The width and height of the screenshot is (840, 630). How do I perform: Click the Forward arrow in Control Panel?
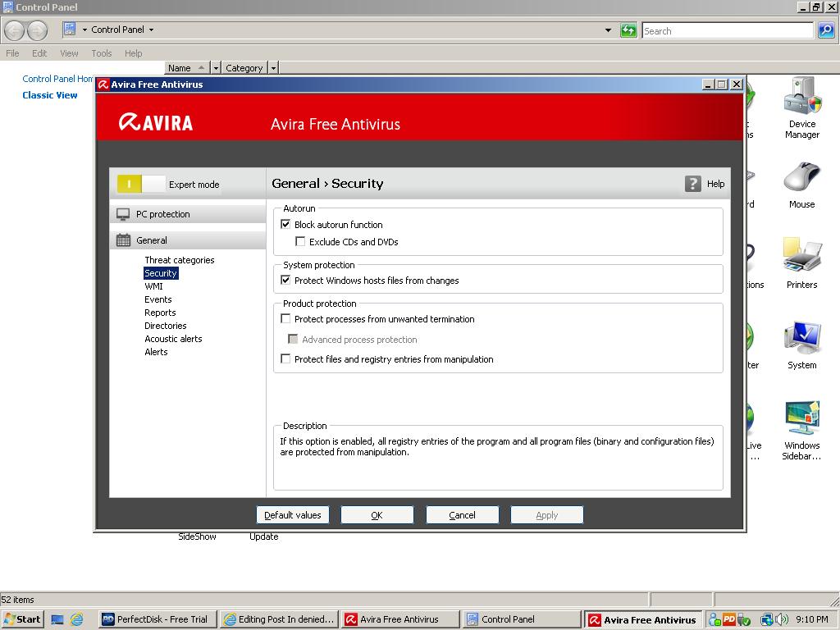tap(37, 30)
